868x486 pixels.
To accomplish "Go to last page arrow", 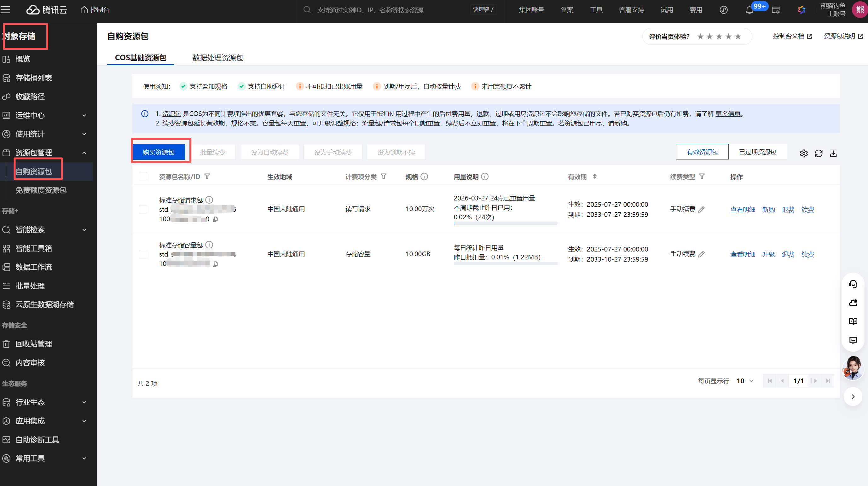I will (x=828, y=381).
